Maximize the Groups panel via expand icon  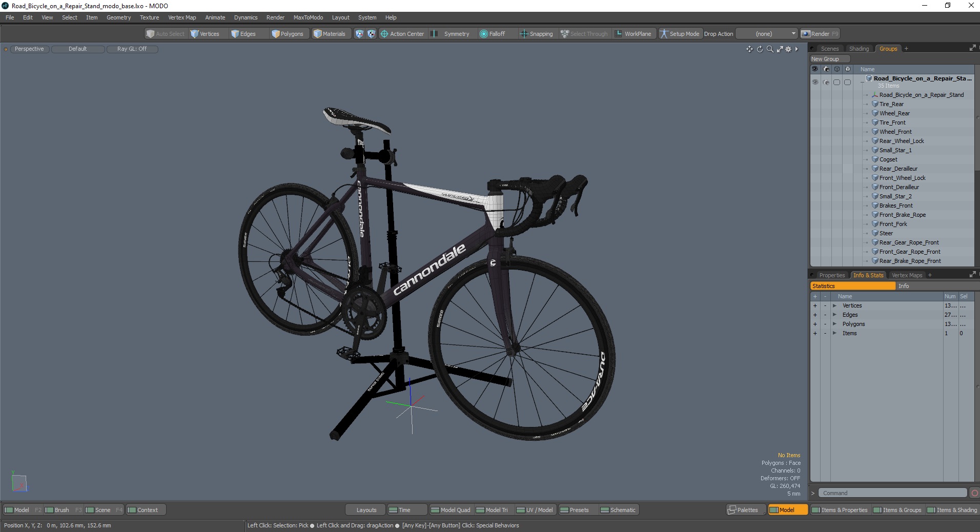[972, 48]
